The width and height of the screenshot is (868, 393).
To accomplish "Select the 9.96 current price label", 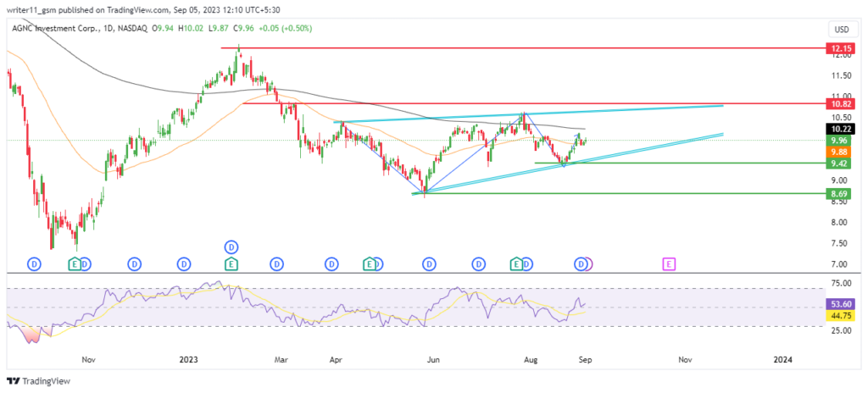I will coord(837,140).
